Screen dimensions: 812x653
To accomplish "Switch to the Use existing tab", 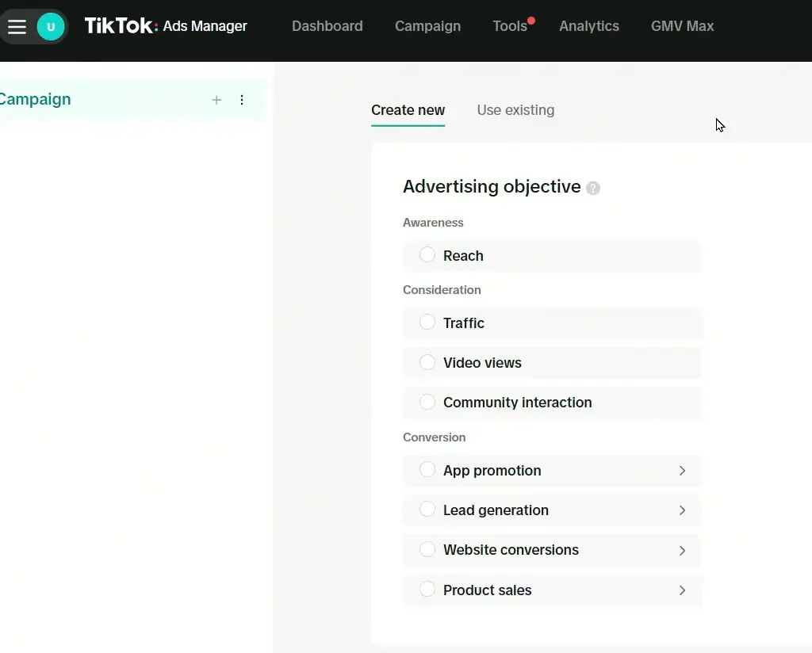I will pos(515,110).
